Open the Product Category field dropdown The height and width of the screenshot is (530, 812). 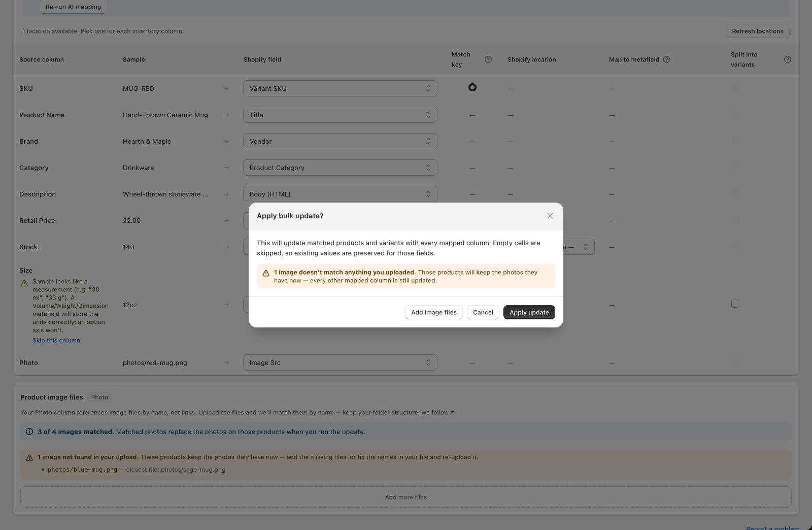click(340, 168)
